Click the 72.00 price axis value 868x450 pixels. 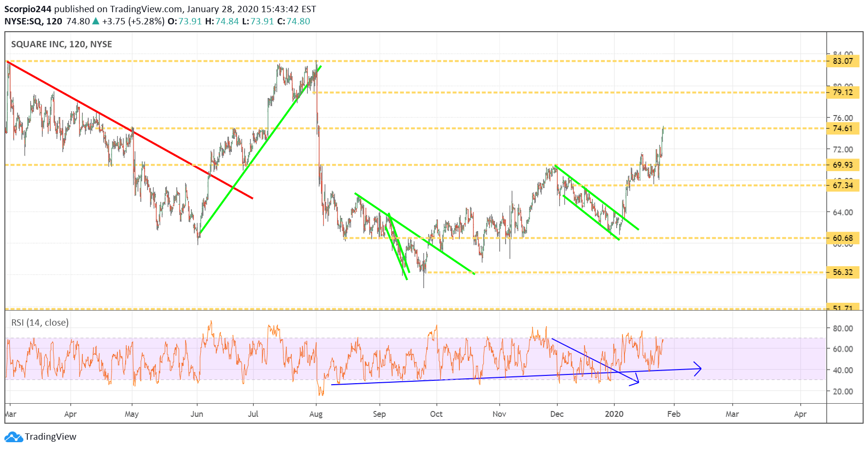pos(843,149)
